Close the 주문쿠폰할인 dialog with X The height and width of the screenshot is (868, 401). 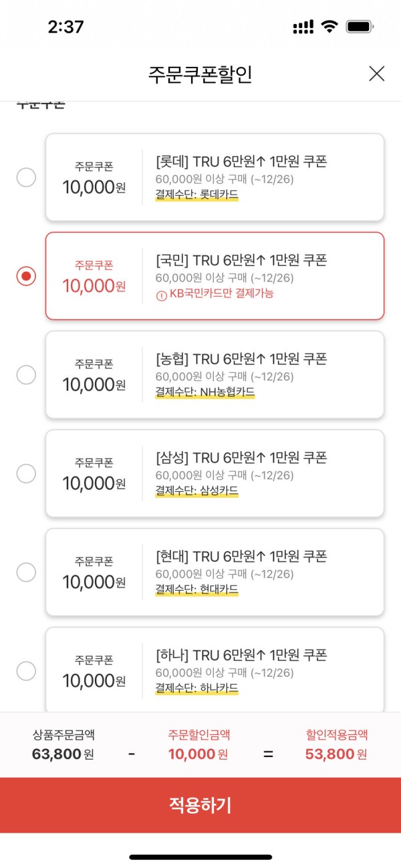tap(377, 74)
